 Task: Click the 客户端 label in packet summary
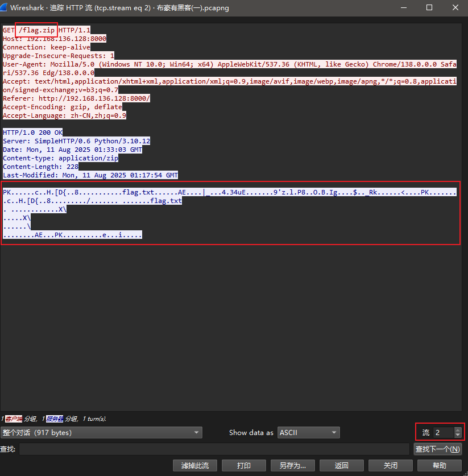(14, 419)
